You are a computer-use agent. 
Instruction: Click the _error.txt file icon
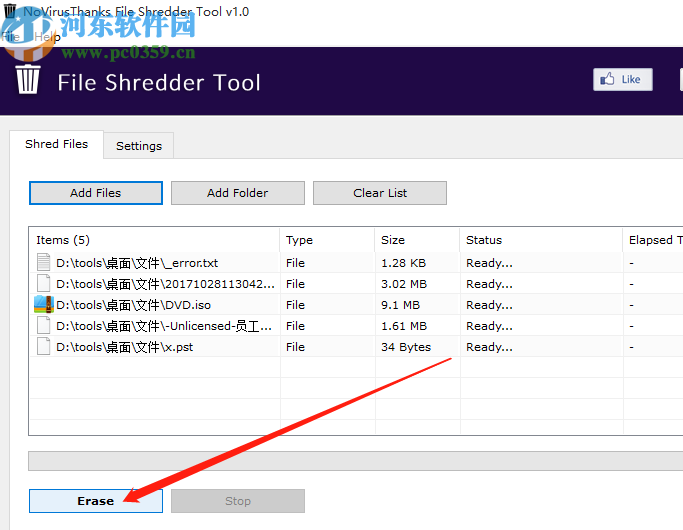point(43,263)
